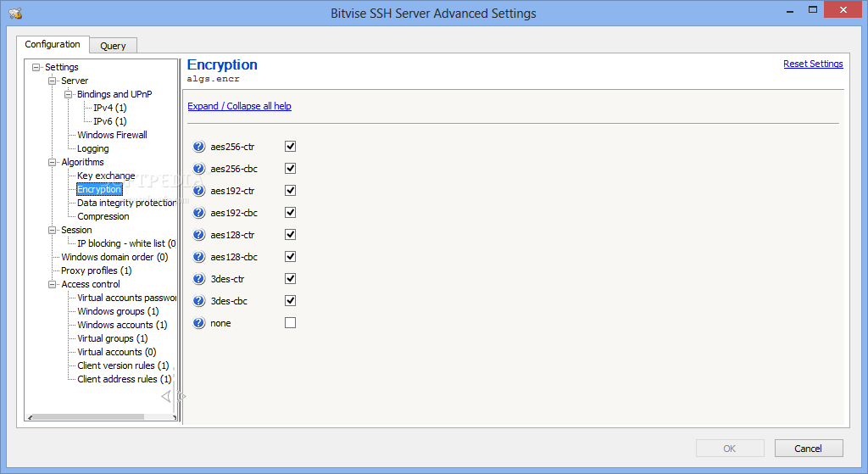The width and height of the screenshot is (868, 474).
Task: Collapse the Session tree node
Action: 52,231
